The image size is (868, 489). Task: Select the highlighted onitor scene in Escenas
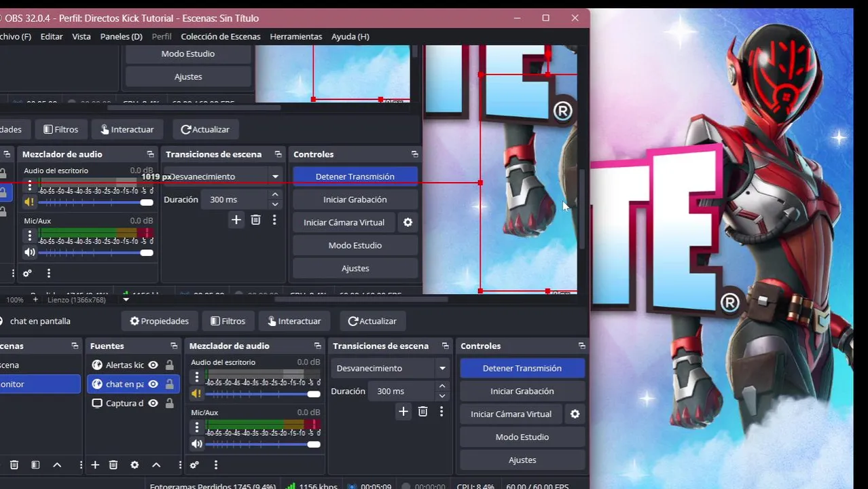tap(40, 384)
